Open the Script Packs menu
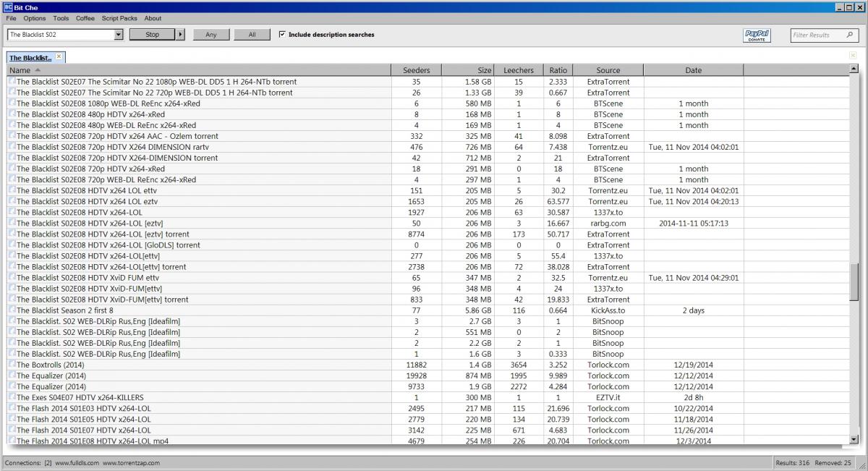The height and width of the screenshot is (471, 868). click(x=119, y=18)
